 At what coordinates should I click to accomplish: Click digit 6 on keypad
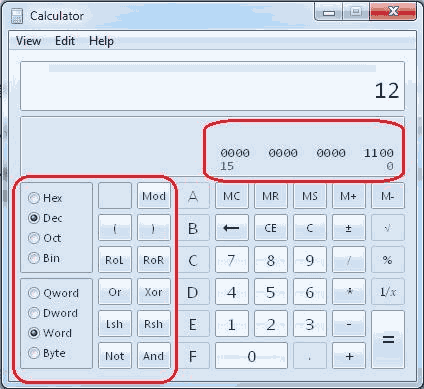(x=310, y=292)
